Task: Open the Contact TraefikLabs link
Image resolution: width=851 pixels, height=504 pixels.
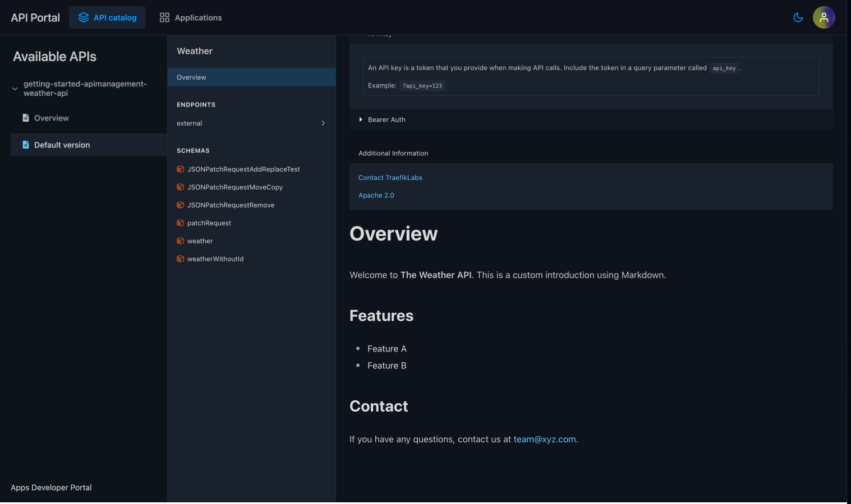Action: pyautogui.click(x=390, y=177)
